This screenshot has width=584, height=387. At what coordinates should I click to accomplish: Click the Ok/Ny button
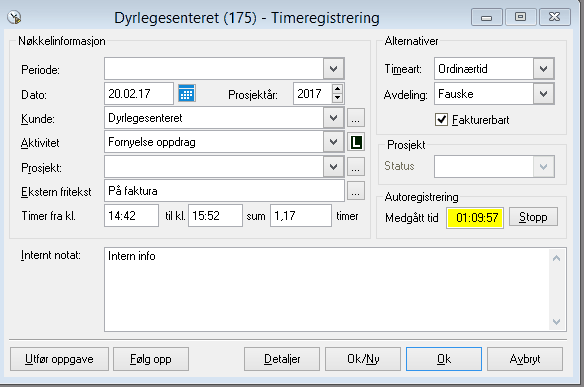(x=363, y=359)
